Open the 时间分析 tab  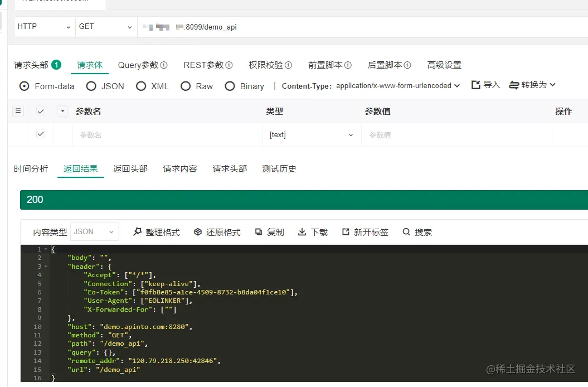pos(31,168)
